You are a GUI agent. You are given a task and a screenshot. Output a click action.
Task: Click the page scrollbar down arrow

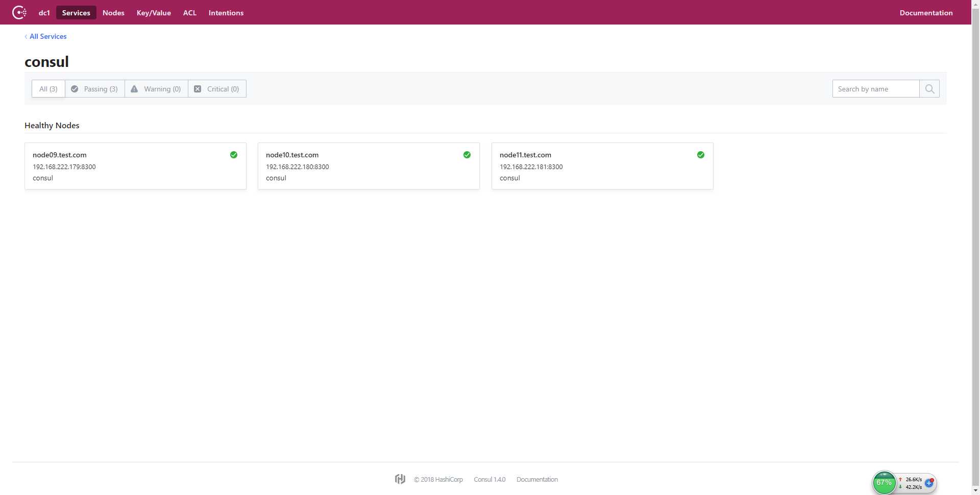(x=975, y=490)
